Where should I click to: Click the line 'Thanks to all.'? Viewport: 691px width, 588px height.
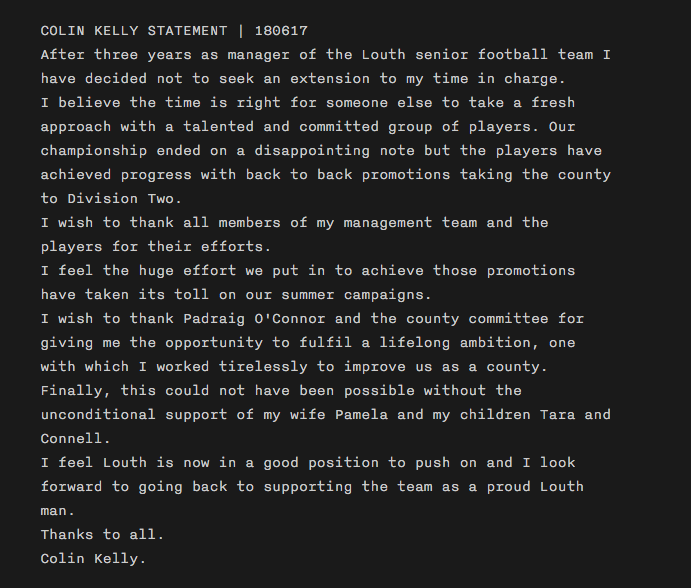[x=103, y=535]
